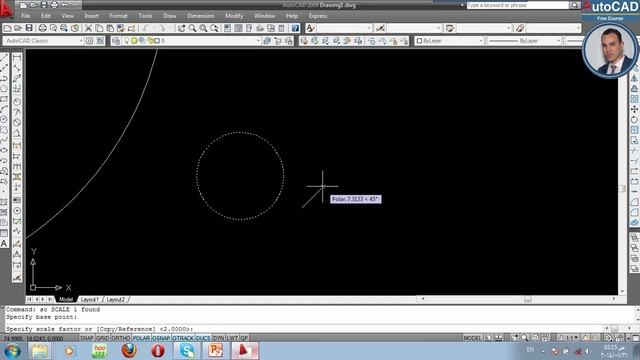640x360 pixels.
Task: Expand the text style dropdown
Action: [369, 28]
